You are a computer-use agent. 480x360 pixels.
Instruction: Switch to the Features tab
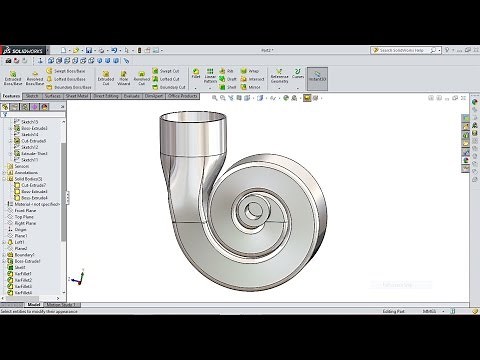11,96
